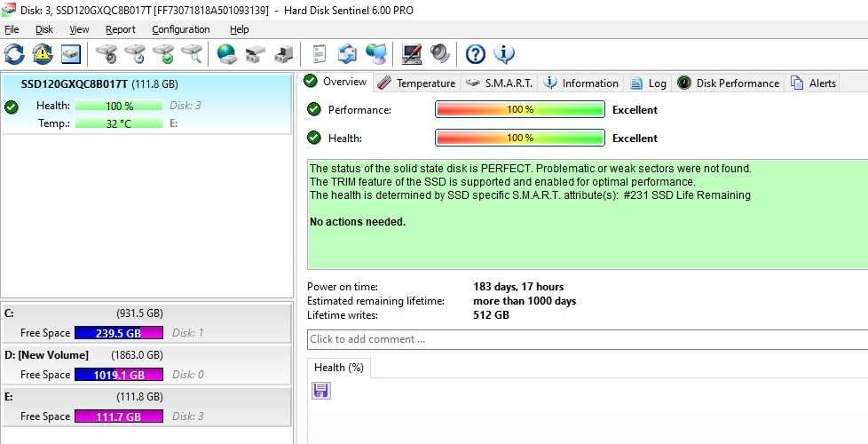Switch to the Temperature tab
868x444 pixels.
(416, 83)
